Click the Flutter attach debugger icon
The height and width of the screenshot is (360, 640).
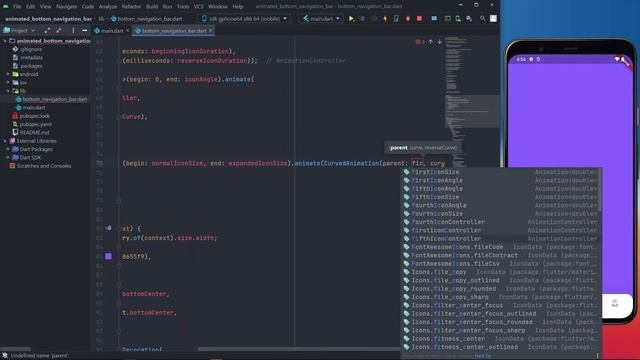(396, 19)
